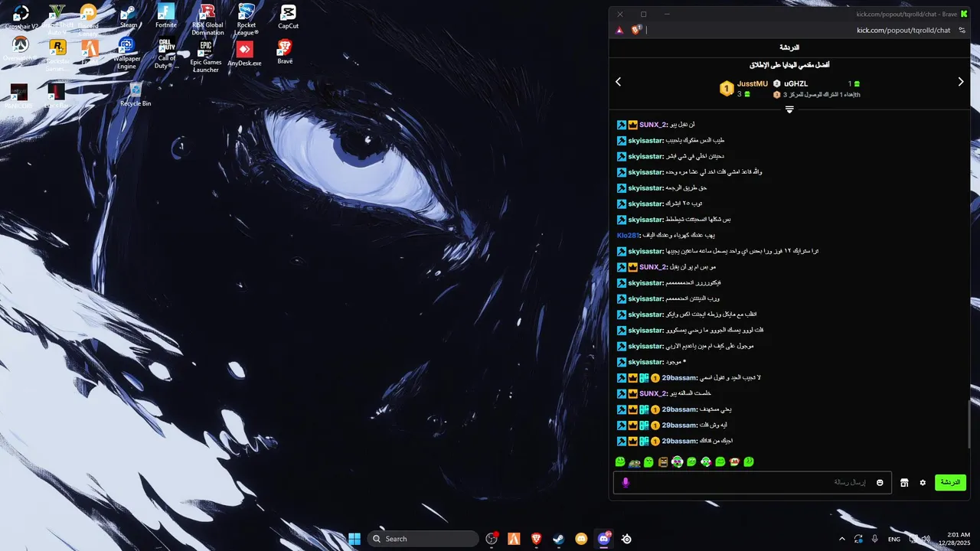
Task: Open the Overwatch desktop shortcut
Action: [19, 49]
